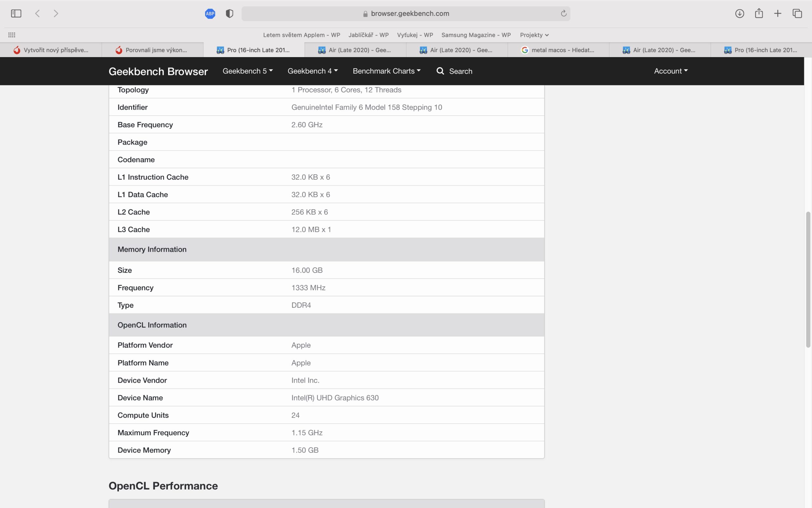Click the L1 Instruction Cache label
This screenshot has width=812, height=508.
[x=153, y=177]
